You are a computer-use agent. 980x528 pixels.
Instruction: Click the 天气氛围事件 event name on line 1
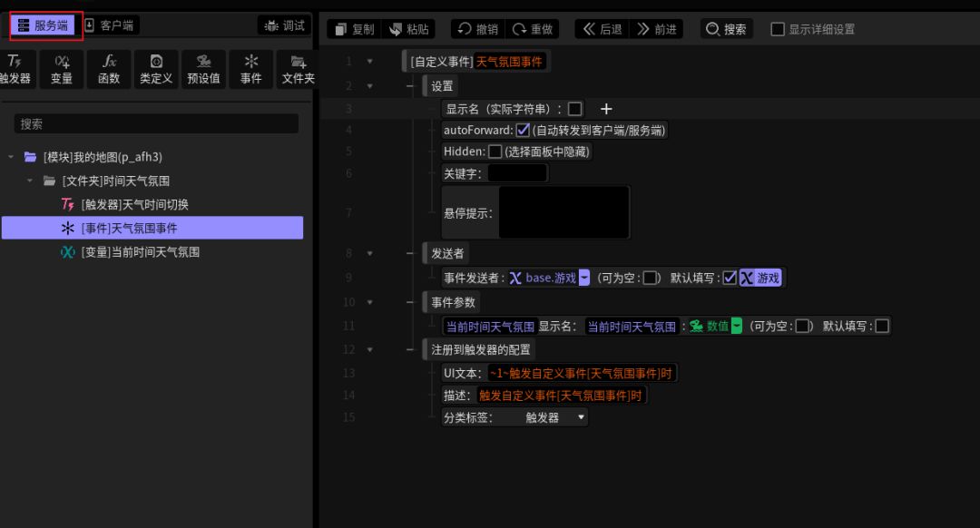pyautogui.click(x=509, y=61)
